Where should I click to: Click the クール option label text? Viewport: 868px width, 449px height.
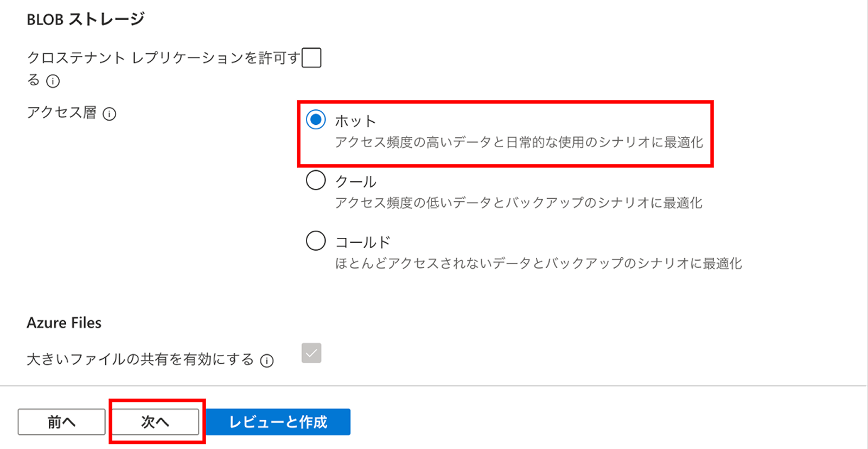coord(356,181)
